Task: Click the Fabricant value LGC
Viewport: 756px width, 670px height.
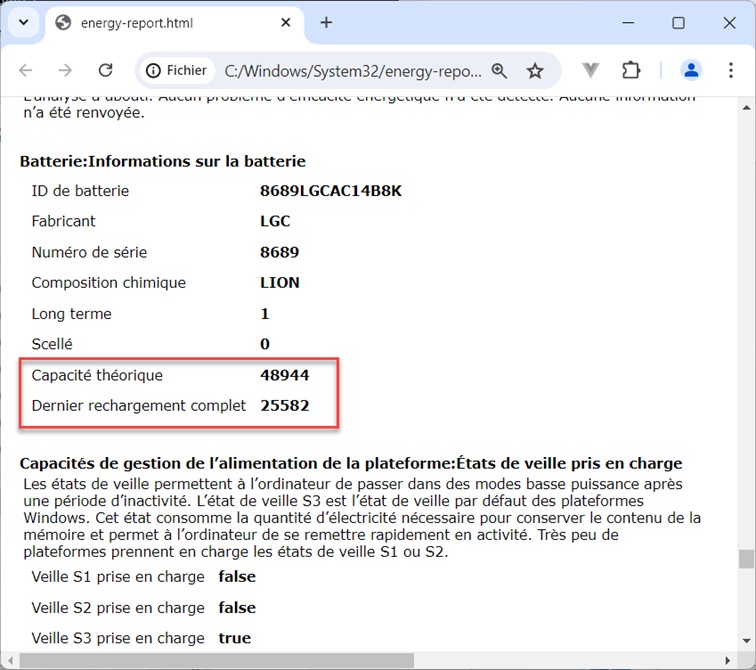Action: click(275, 221)
